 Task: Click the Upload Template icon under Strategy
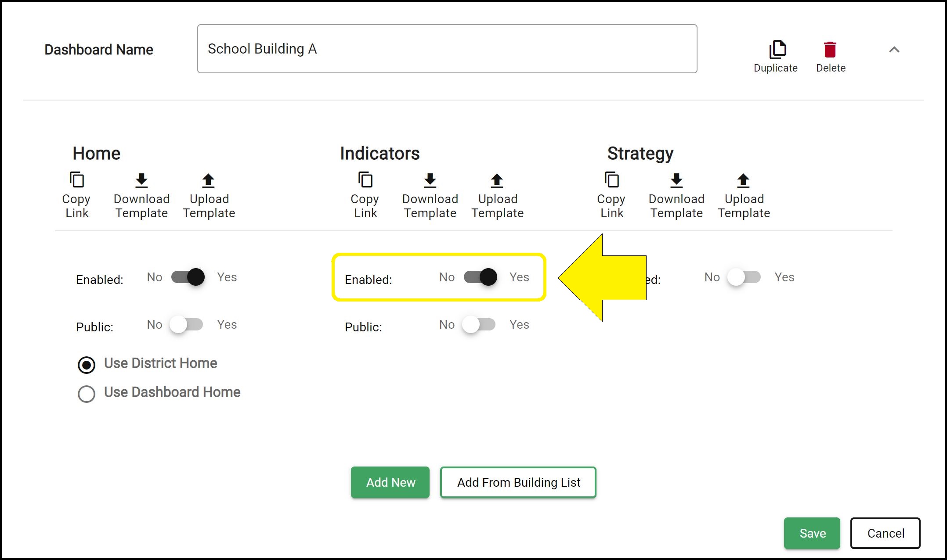743,179
